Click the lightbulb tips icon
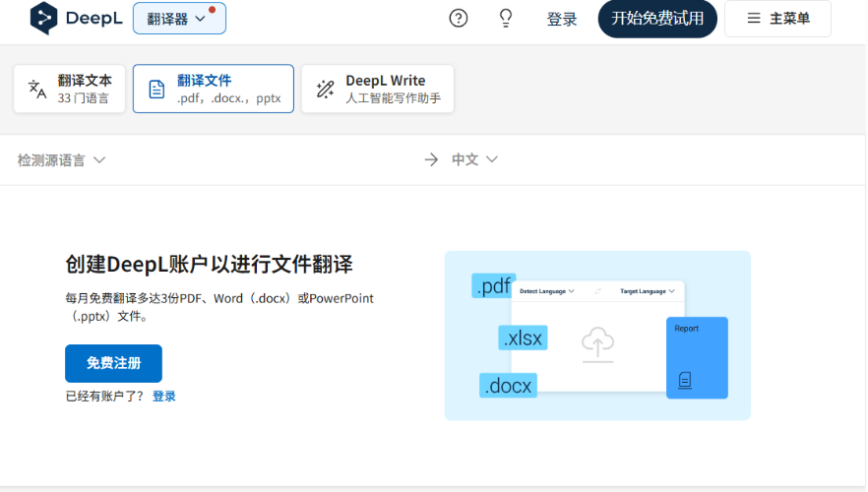Screen dimensions: 868x492 pyautogui.click(x=506, y=19)
